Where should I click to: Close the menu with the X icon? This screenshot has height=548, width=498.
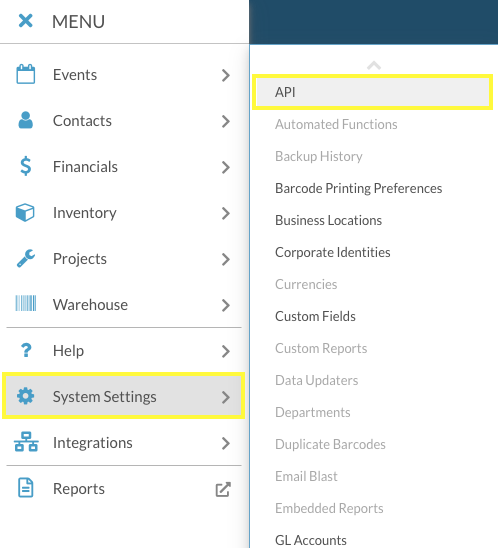coord(26,21)
